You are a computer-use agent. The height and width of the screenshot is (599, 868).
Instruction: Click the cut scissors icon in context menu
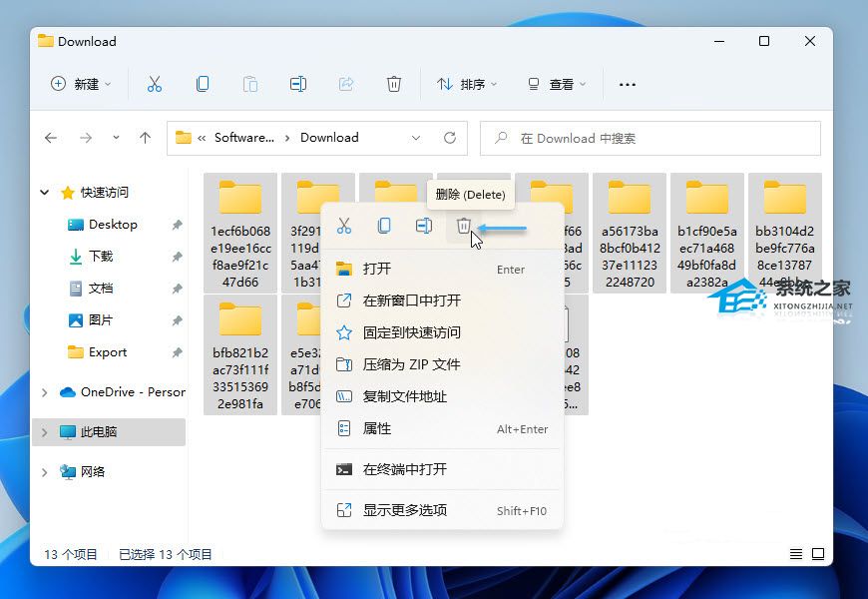(344, 227)
